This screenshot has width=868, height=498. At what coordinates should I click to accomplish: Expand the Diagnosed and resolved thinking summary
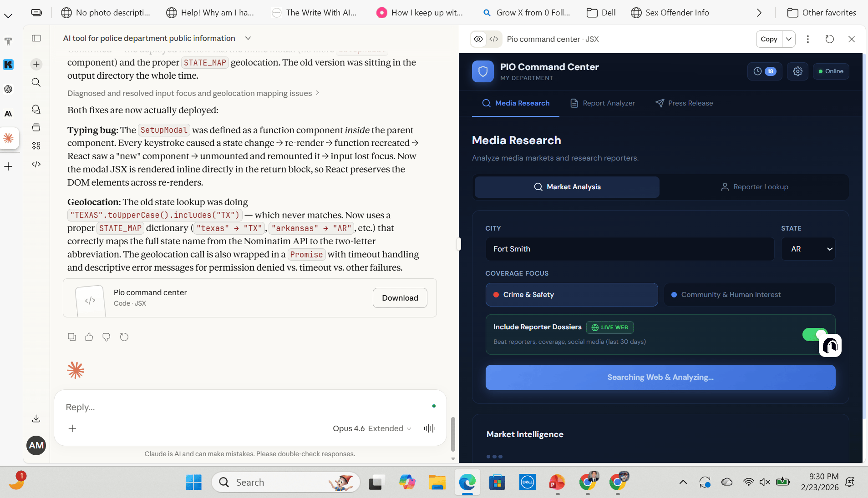[x=193, y=93]
